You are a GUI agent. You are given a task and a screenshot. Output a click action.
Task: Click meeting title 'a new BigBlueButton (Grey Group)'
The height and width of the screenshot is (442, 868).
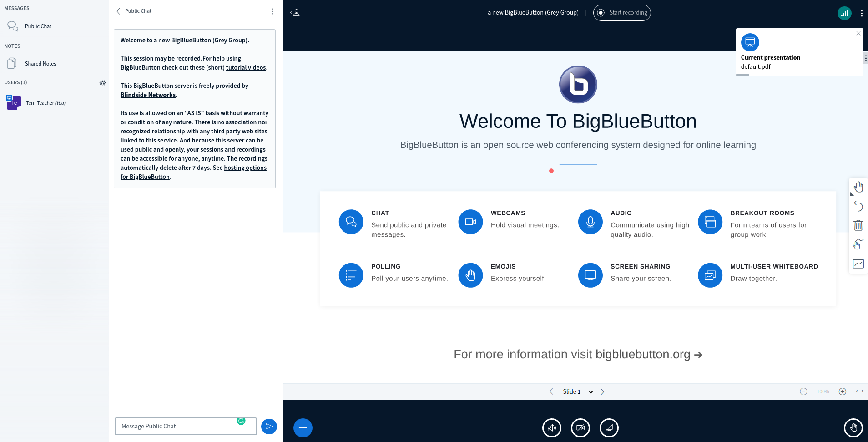(533, 13)
